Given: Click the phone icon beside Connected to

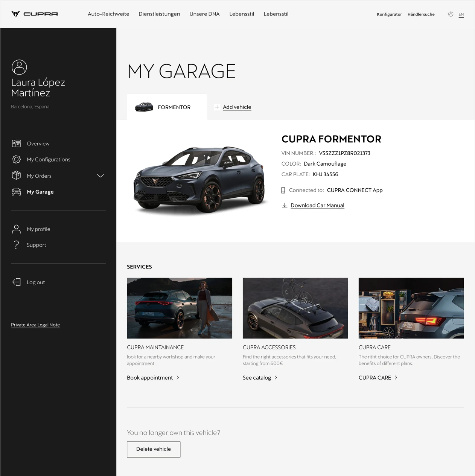Looking at the screenshot, I should click(x=283, y=190).
